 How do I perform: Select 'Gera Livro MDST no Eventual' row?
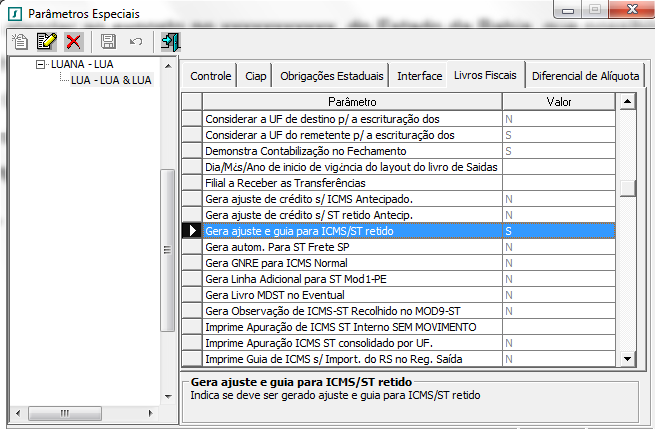352,295
